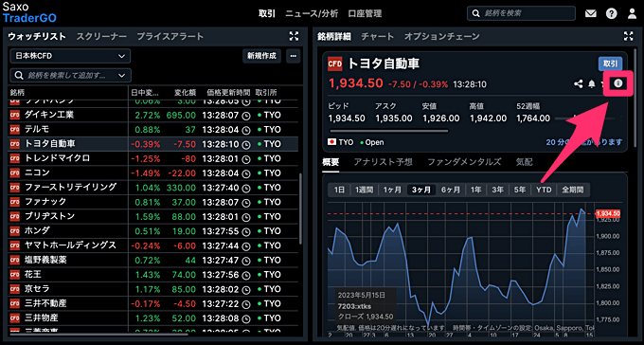
Task: Click the 新規作成 button
Action: coord(261,56)
